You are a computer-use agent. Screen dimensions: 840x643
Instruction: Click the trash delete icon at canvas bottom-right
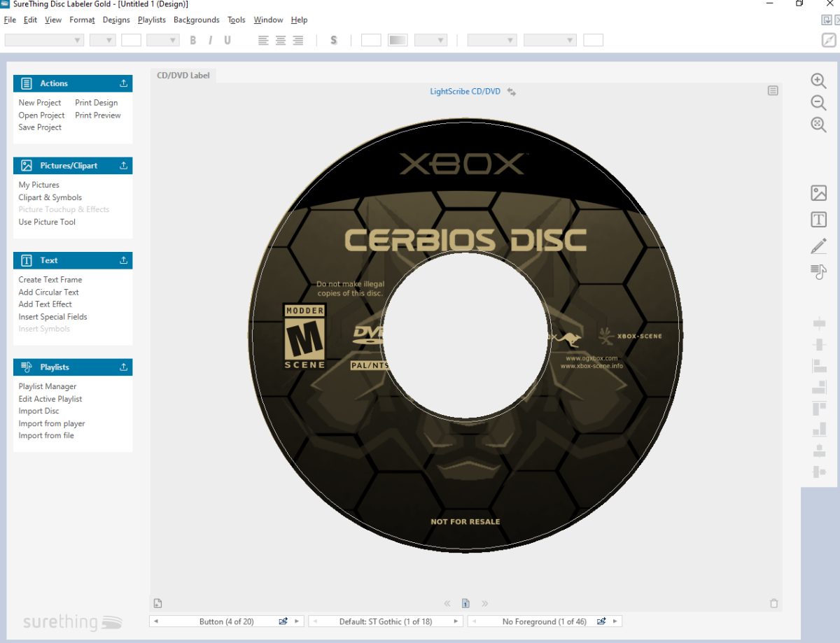click(x=773, y=603)
